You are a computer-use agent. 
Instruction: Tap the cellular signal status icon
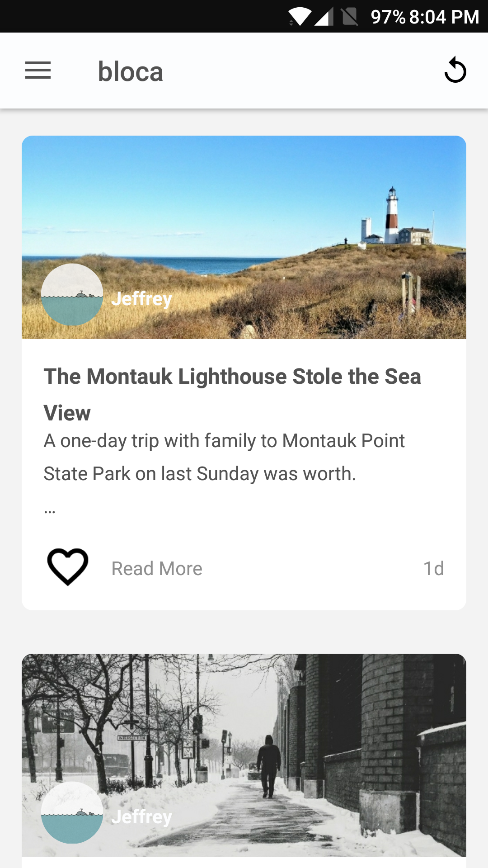click(x=324, y=17)
